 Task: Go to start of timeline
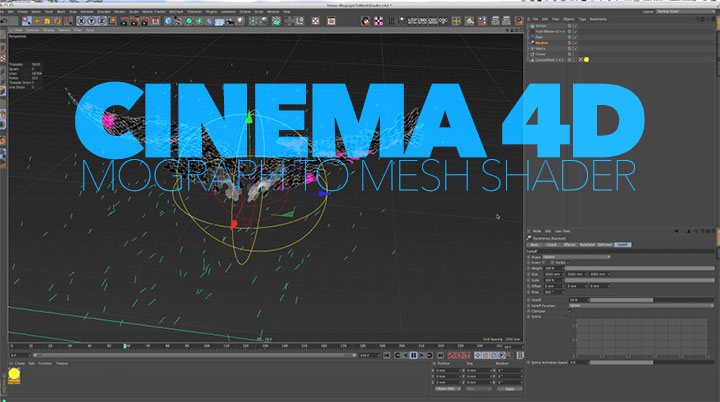click(x=387, y=355)
